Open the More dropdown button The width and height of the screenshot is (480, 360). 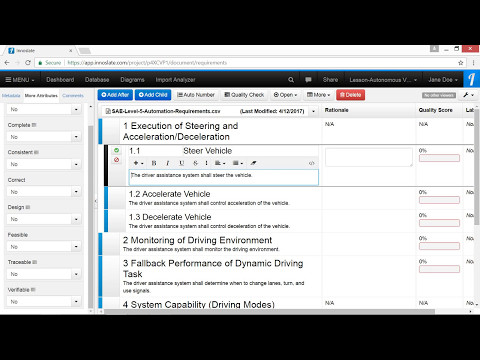click(318, 95)
